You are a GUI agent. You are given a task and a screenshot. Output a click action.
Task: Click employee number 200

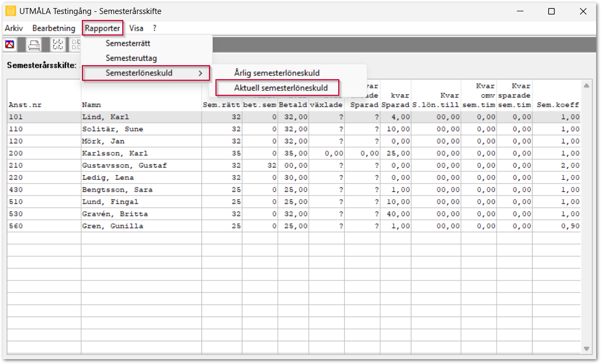coord(16,153)
